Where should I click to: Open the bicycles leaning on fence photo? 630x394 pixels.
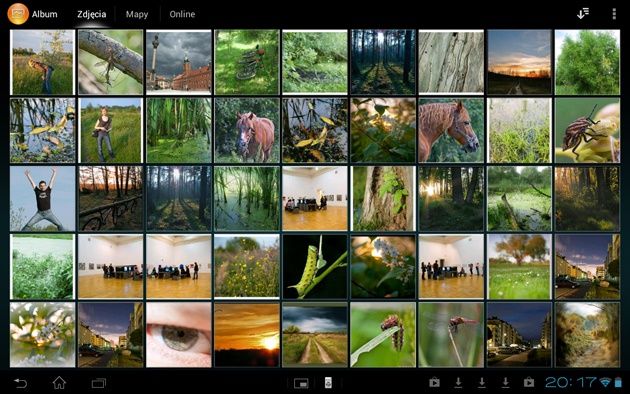tap(110, 199)
